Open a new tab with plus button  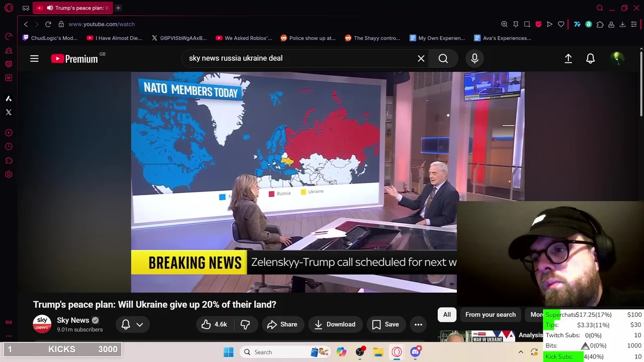(118, 8)
